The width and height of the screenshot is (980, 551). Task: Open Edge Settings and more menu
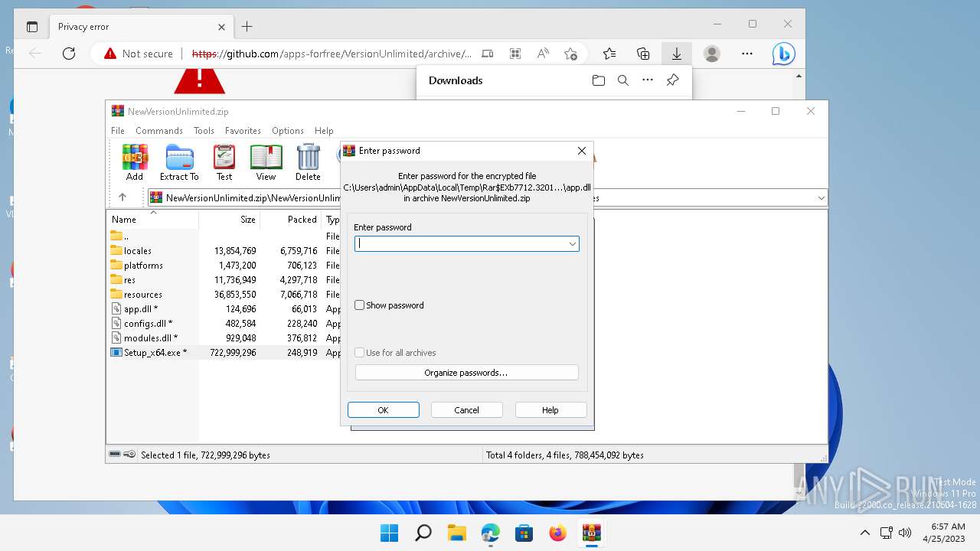pos(747,54)
